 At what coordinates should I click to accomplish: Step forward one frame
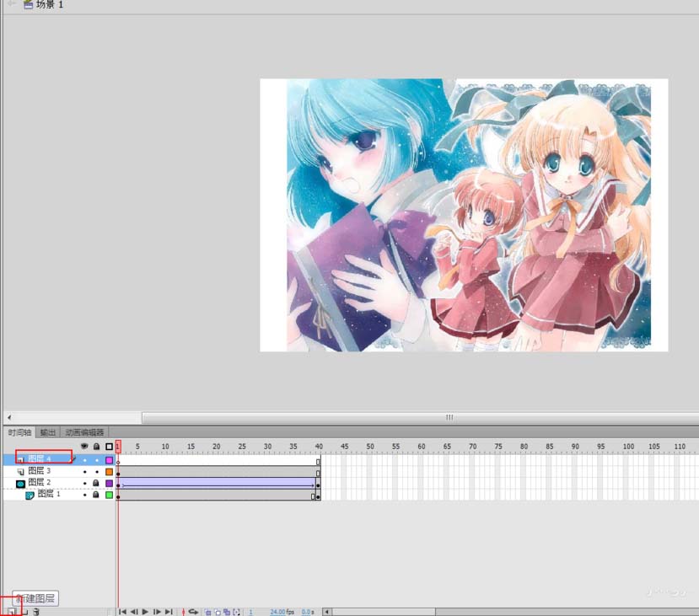tap(157, 612)
